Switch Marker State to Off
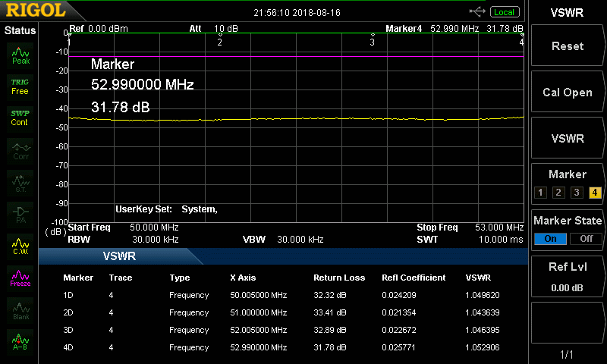Screen dimensions: 607x364 pyautogui.click(x=585, y=238)
